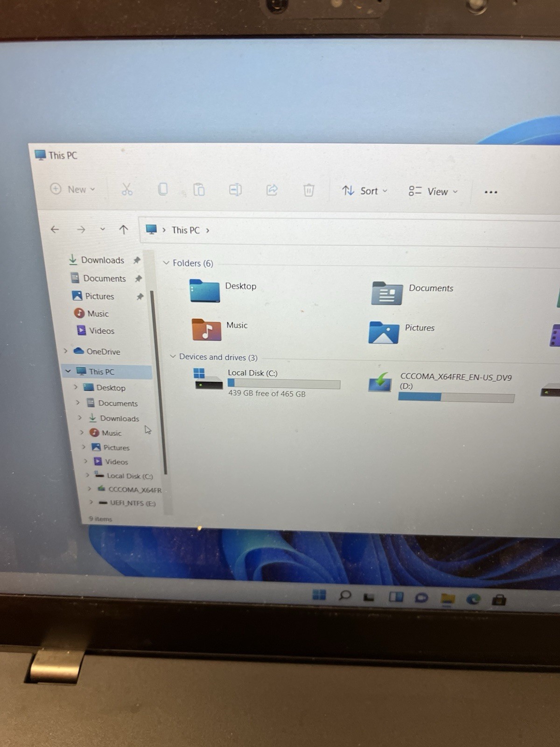Expand Local Disk (C:) tree node

[x=87, y=475]
